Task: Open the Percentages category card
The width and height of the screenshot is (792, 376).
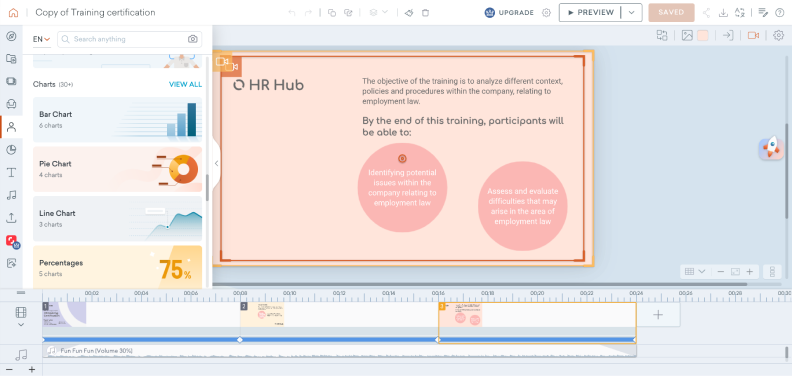Action: pos(117,267)
